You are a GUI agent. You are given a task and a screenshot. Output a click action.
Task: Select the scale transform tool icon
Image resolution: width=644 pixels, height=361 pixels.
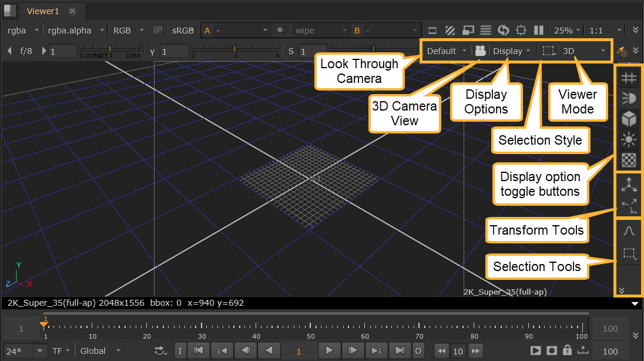[x=629, y=206]
